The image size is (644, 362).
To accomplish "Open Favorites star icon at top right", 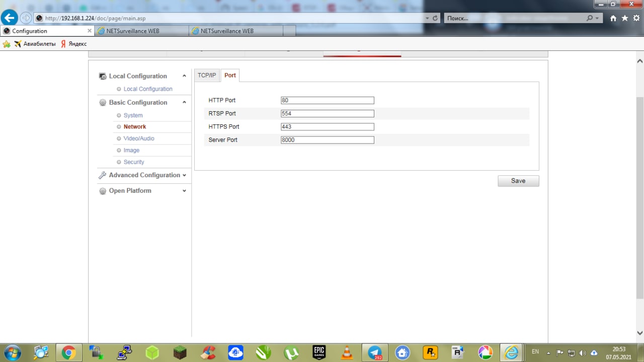I will click(625, 18).
